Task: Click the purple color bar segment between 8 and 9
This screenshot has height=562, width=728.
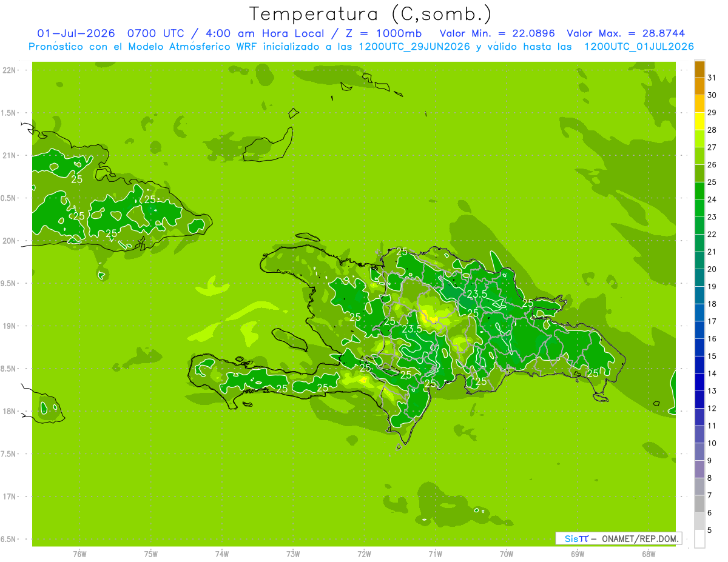Action: click(x=699, y=469)
